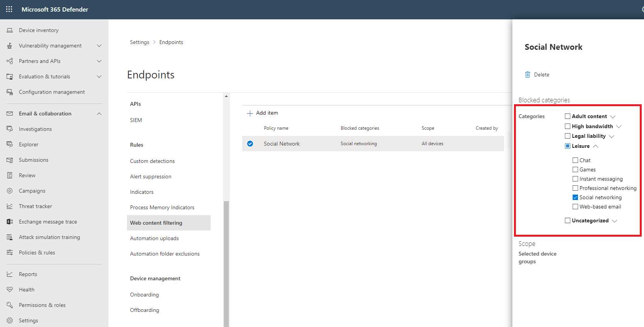Click the Endpoints breadcrumb link
This screenshot has height=327, width=644.
171,42
